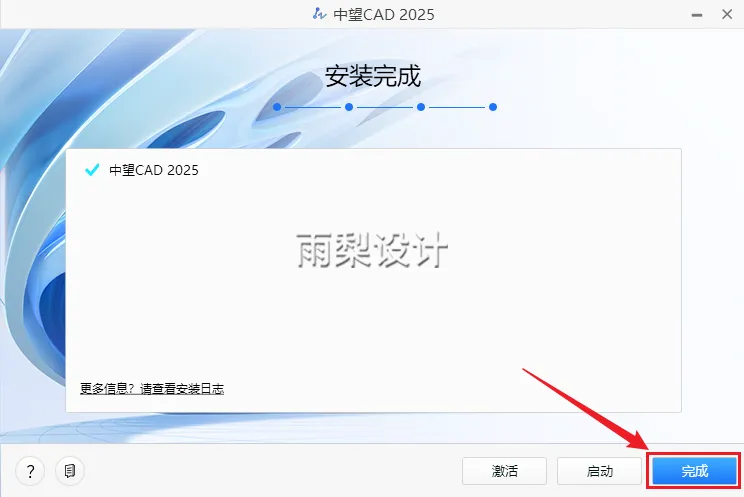Open the document notes icon beside help

click(x=70, y=471)
